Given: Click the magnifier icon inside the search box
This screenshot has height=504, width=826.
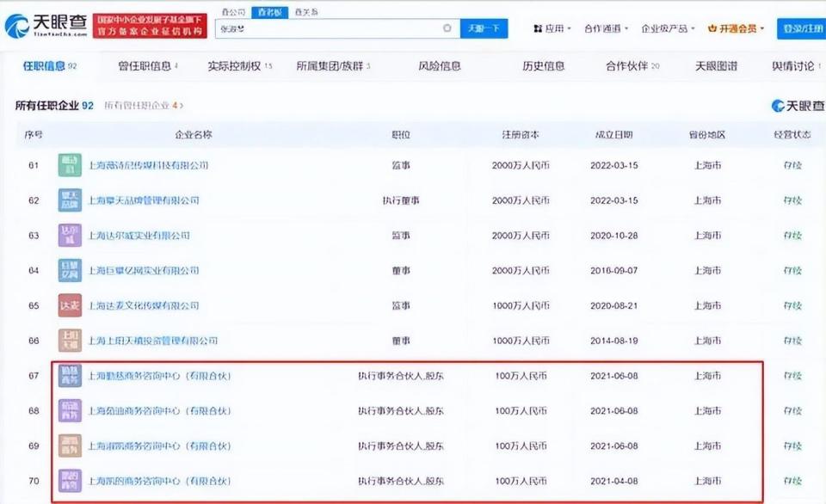Looking at the screenshot, I should click(x=447, y=28).
